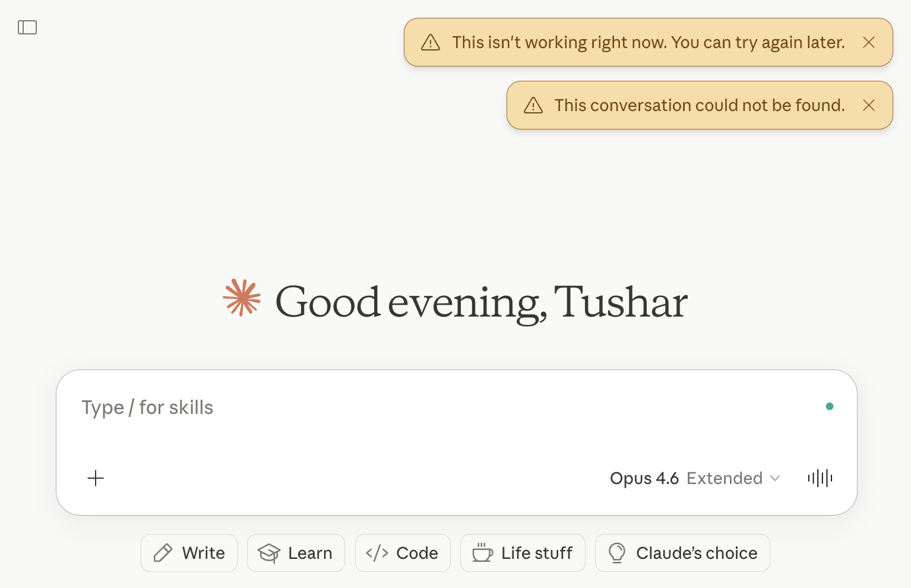Image resolution: width=911 pixels, height=588 pixels.
Task: Expand the Opus 4.6 model selector
Action: click(x=695, y=478)
